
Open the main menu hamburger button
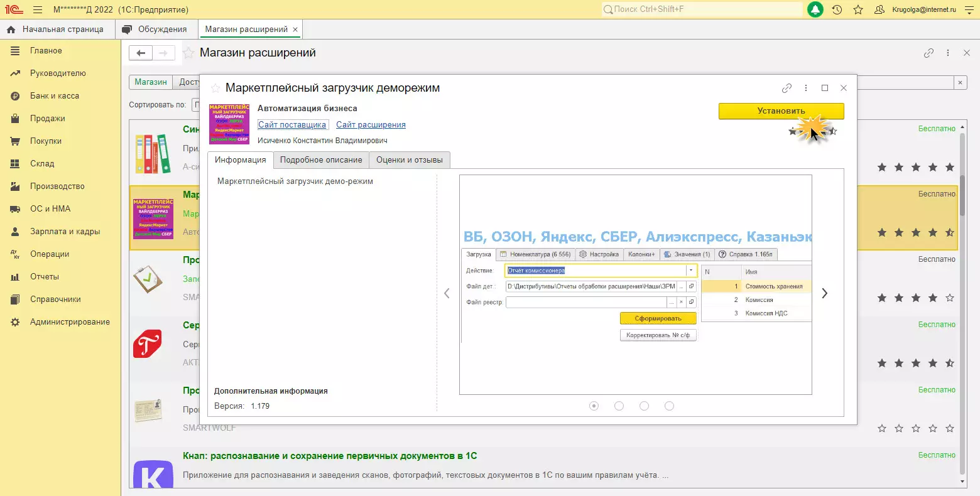point(37,9)
